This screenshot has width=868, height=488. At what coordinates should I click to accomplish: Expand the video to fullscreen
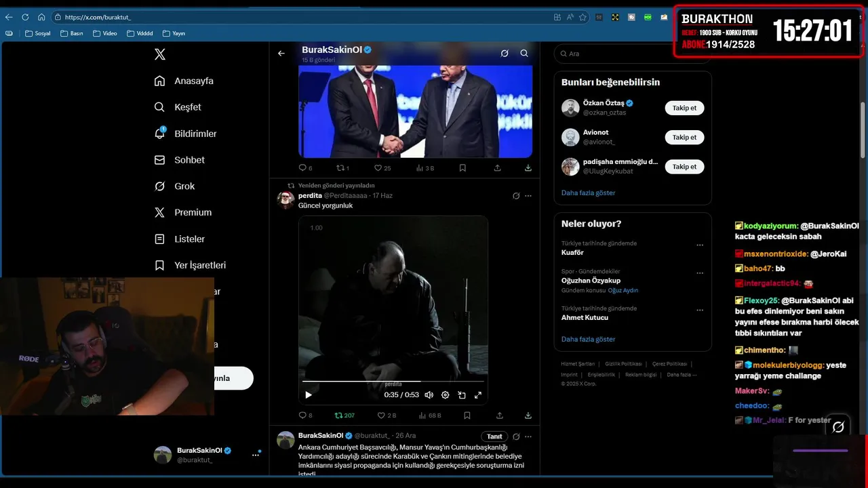pyautogui.click(x=478, y=394)
